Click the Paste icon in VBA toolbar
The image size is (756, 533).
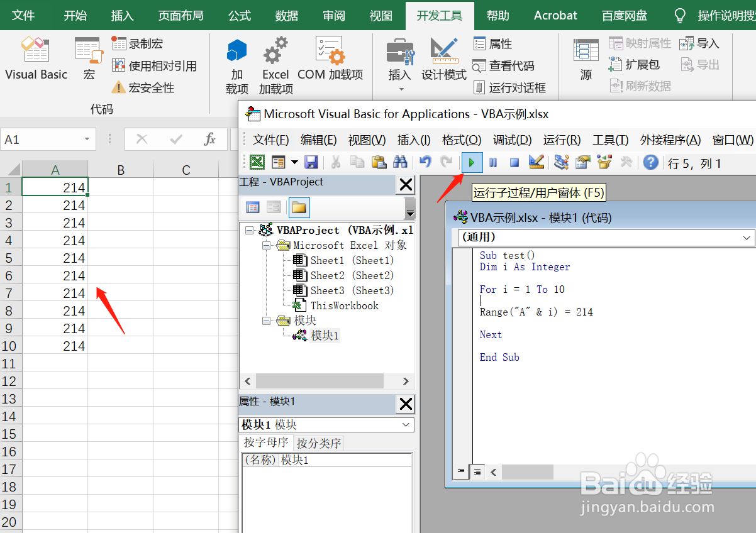379,163
